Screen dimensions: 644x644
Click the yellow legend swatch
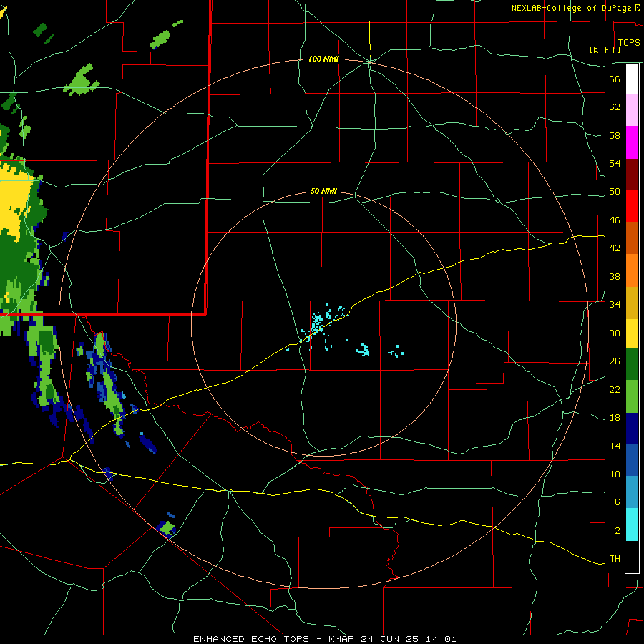(632, 333)
